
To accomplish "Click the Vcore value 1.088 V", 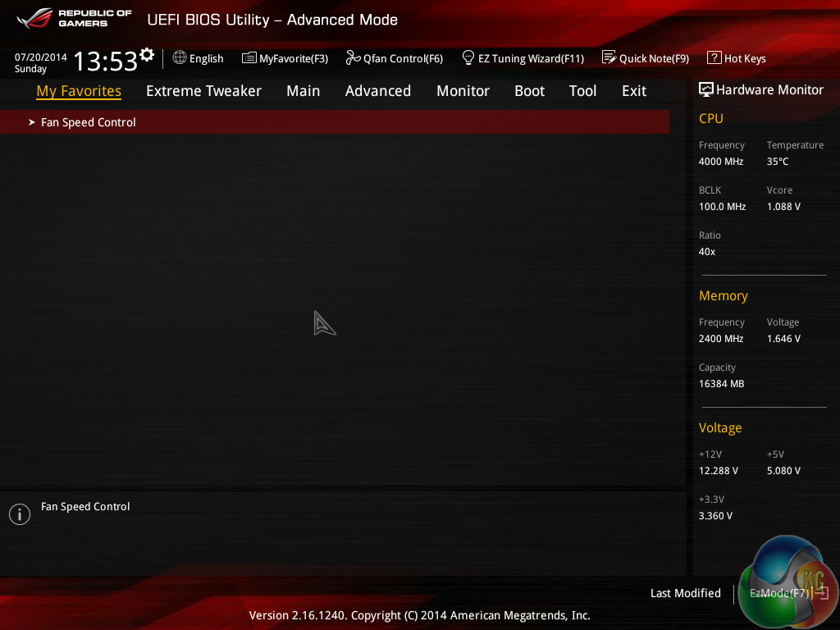I will click(783, 206).
